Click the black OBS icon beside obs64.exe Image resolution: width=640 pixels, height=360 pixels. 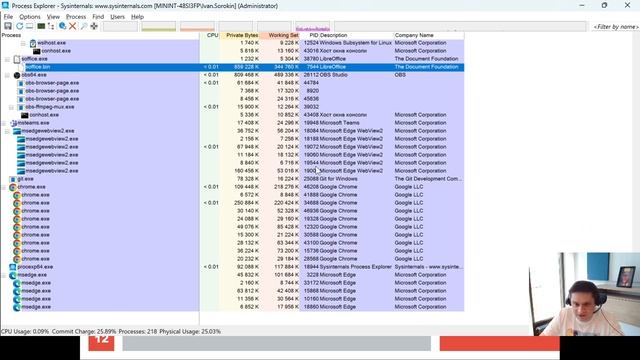pos(17,75)
